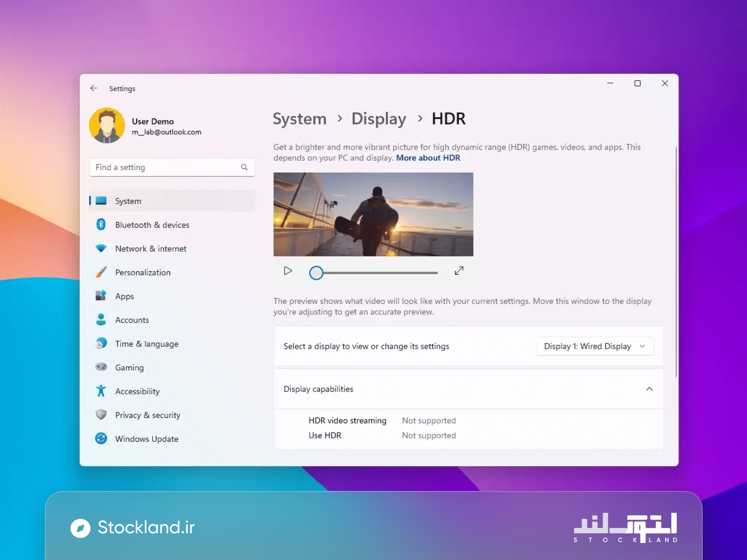Open Network & internet settings
This screenshot has height=560, width=747.
[172, 248]
